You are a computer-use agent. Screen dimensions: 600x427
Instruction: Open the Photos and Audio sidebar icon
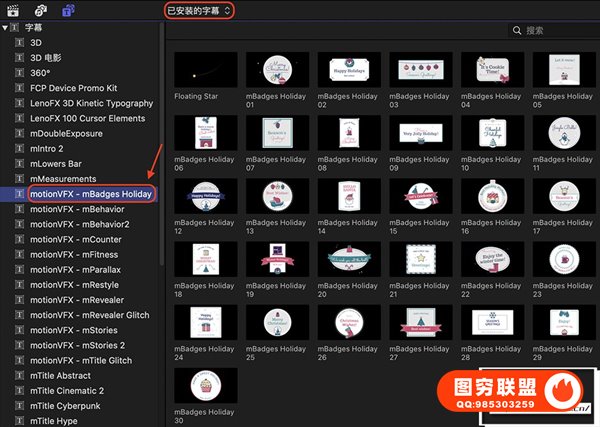pyautogui.click(x=39, y=9)
